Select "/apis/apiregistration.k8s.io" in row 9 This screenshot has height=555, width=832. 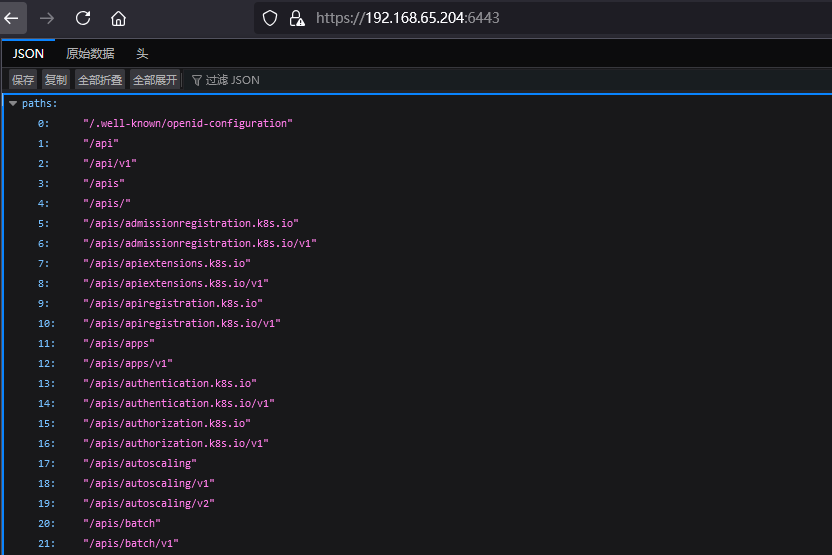173,303
